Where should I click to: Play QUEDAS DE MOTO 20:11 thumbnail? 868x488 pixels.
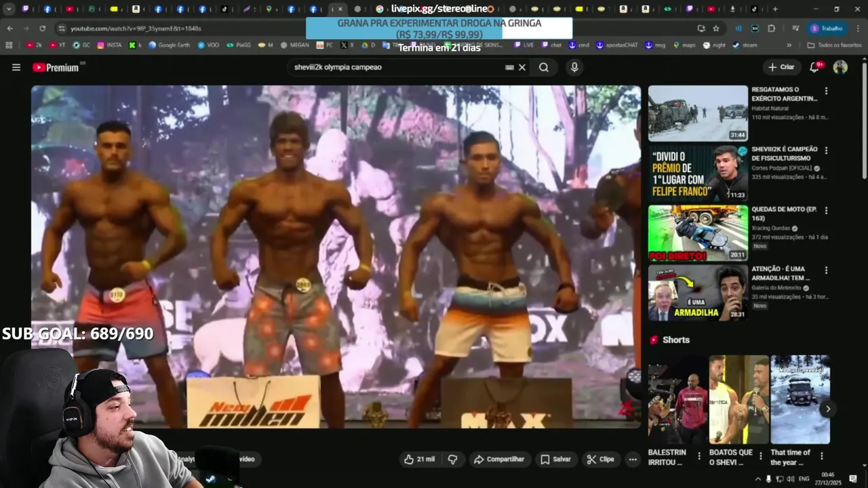pyautogui.click(x=698, y=233)
